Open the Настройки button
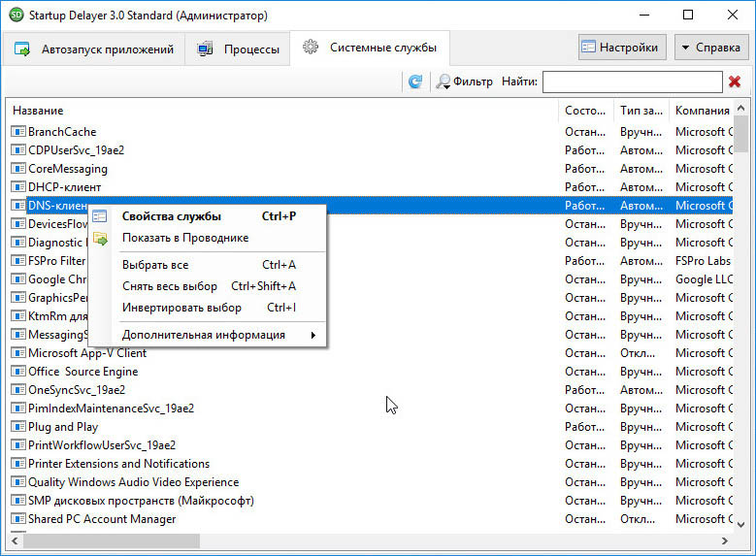Image resolution: width=756 pixels, height=556 pixels. click(x=622, y=48)
